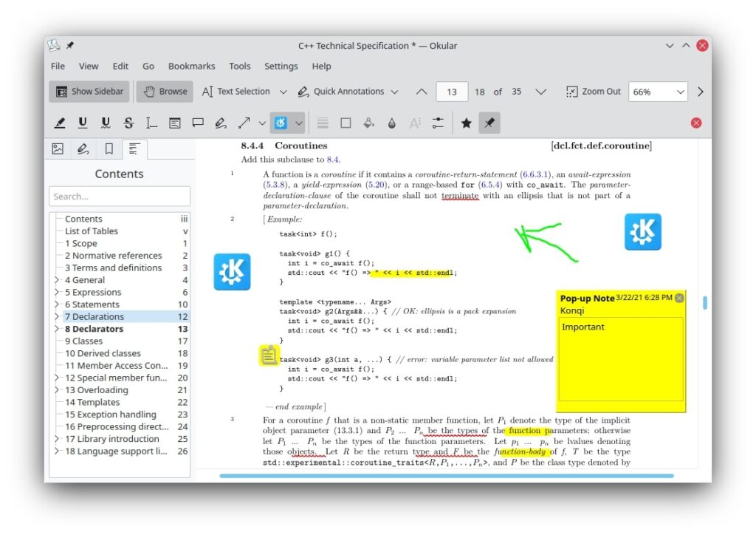Open the Quick Annotations dropdown arrow
756x535 pixels.
pos(394,92)
